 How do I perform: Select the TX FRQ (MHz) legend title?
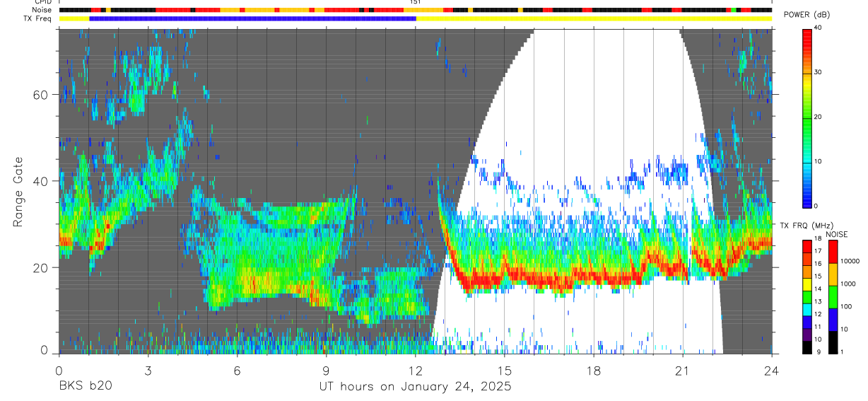[807, 225]
